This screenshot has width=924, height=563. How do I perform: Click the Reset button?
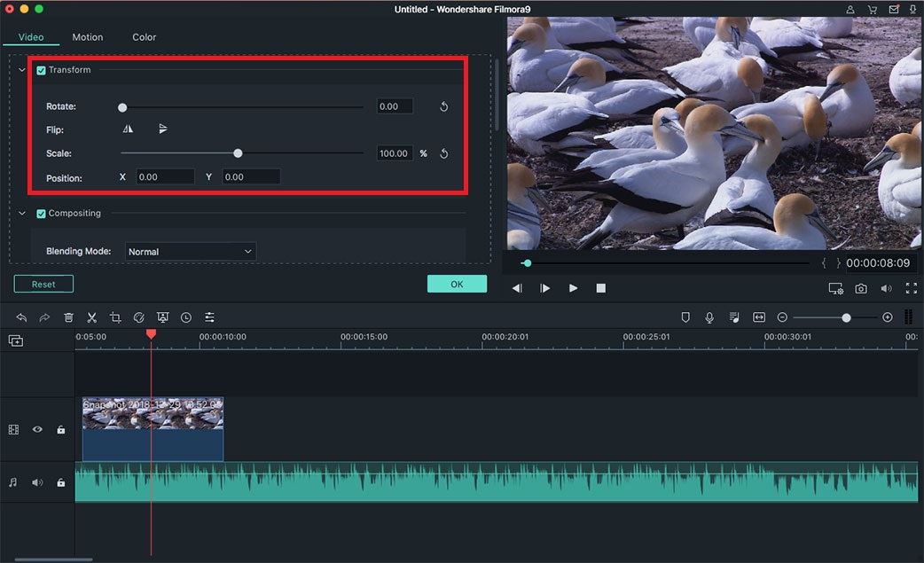click(x=43, y=284)
